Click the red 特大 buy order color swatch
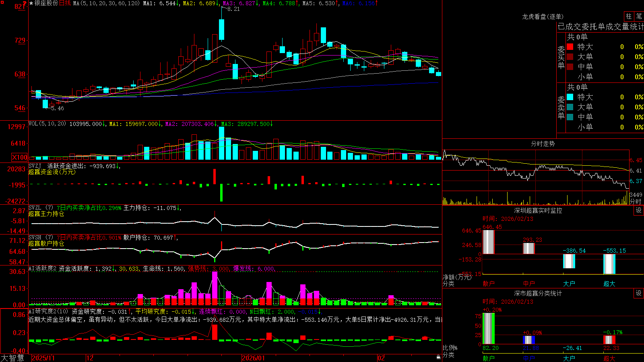The image size is (644, 362). click(570, 47)
